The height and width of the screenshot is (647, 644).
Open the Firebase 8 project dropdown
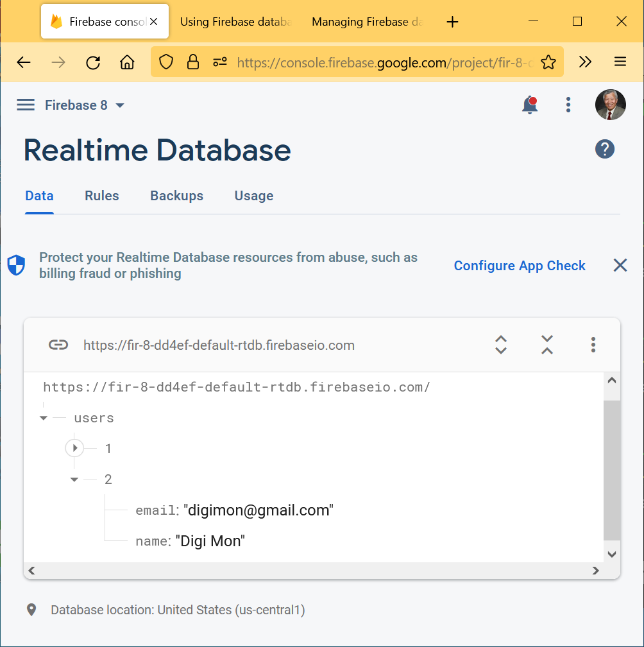coord(84,105)
